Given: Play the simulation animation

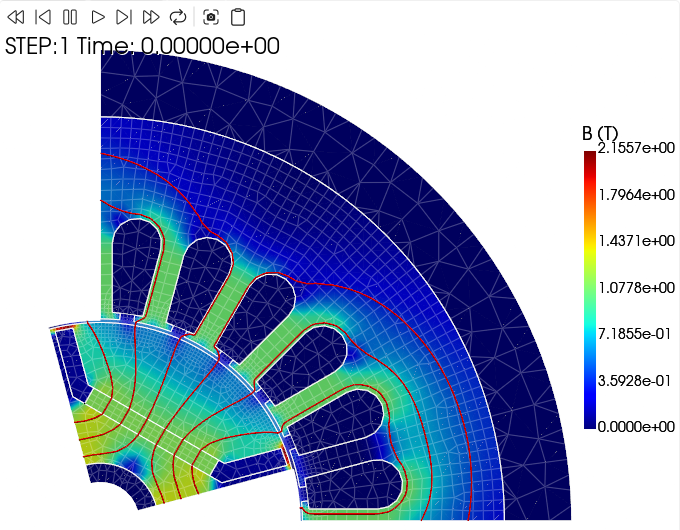Looking at the screenshot, I should [97, 17].
